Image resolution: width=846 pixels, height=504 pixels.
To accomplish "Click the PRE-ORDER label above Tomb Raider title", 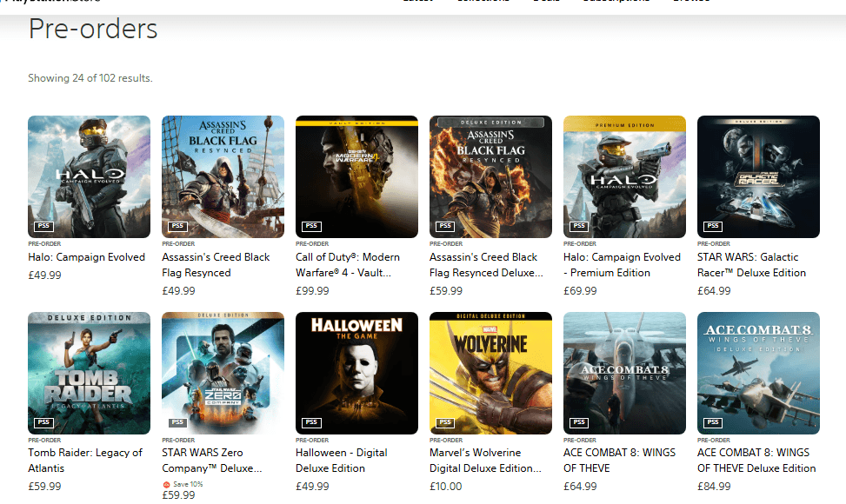I will [x=44, y=441].
